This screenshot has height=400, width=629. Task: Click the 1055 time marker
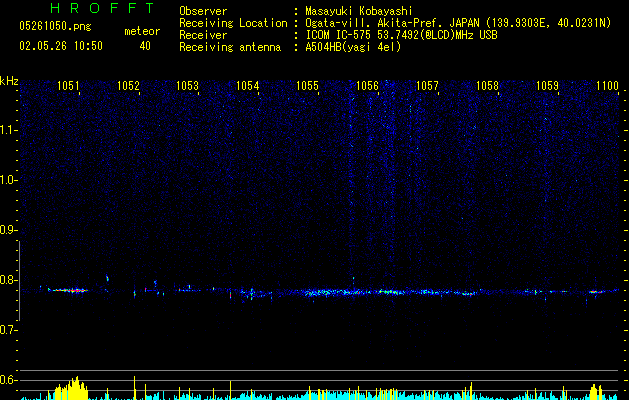coord(308,86)
